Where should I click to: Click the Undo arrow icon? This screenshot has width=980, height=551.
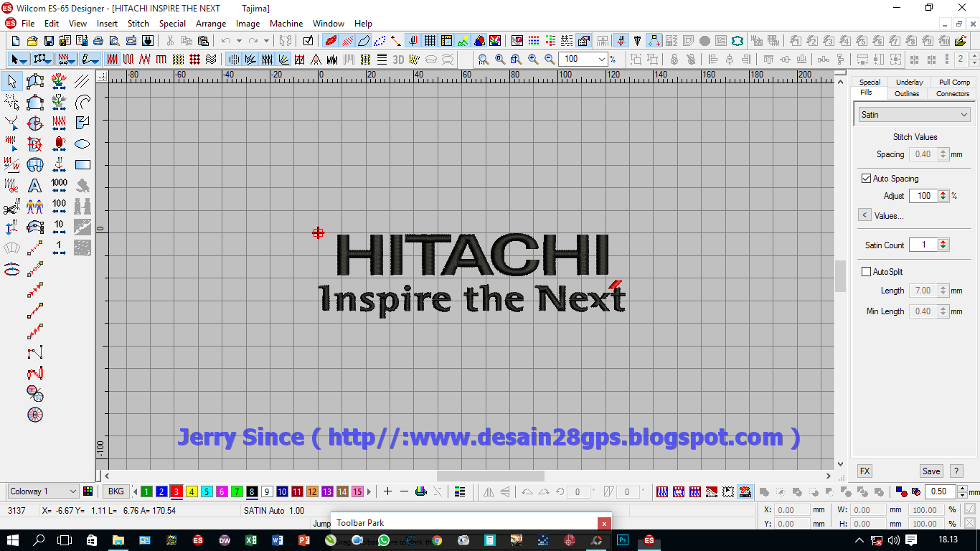[x=226, y=41]
